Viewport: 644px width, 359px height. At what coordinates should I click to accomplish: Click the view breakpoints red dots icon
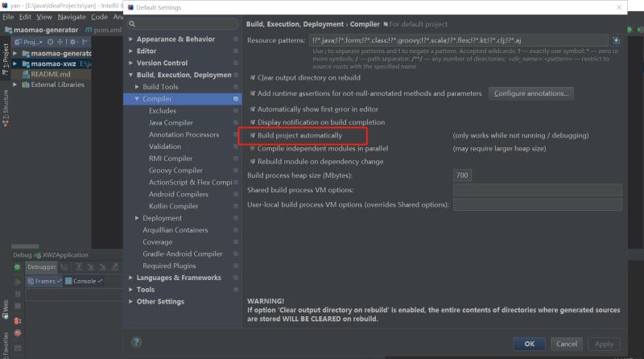17,320
